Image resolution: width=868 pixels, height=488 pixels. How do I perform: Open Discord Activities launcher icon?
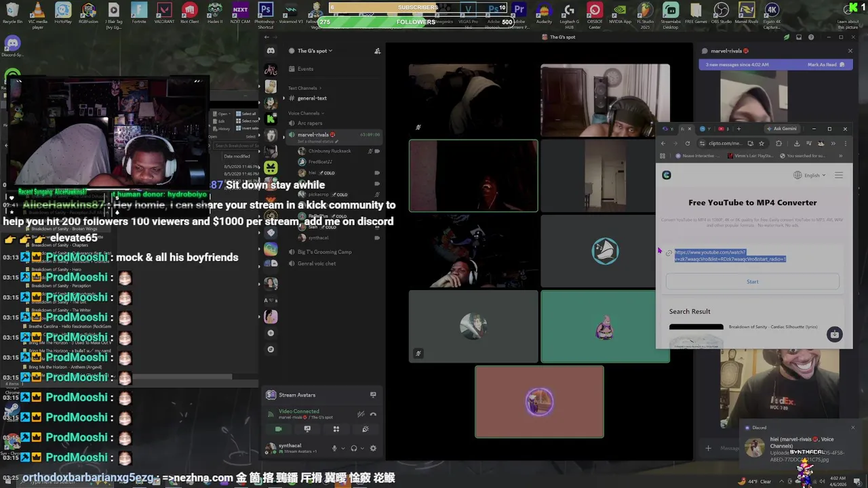[x=336, y=429]
